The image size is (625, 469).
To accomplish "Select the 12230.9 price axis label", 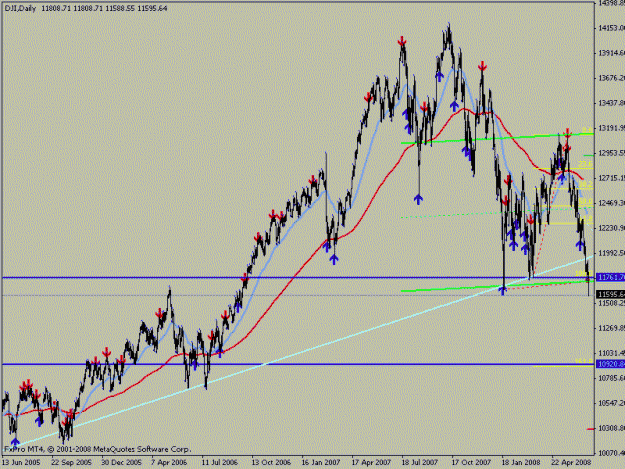I will point(611,228).
